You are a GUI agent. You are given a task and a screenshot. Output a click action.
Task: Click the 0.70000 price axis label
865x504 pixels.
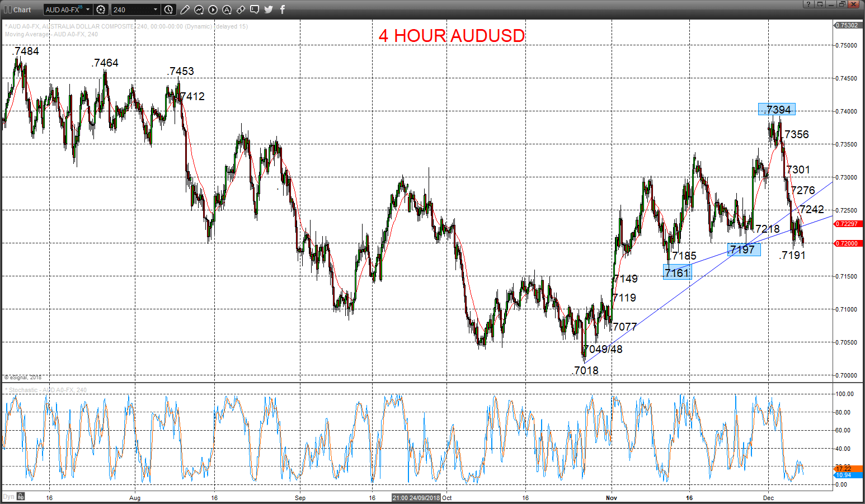(847, 375)
